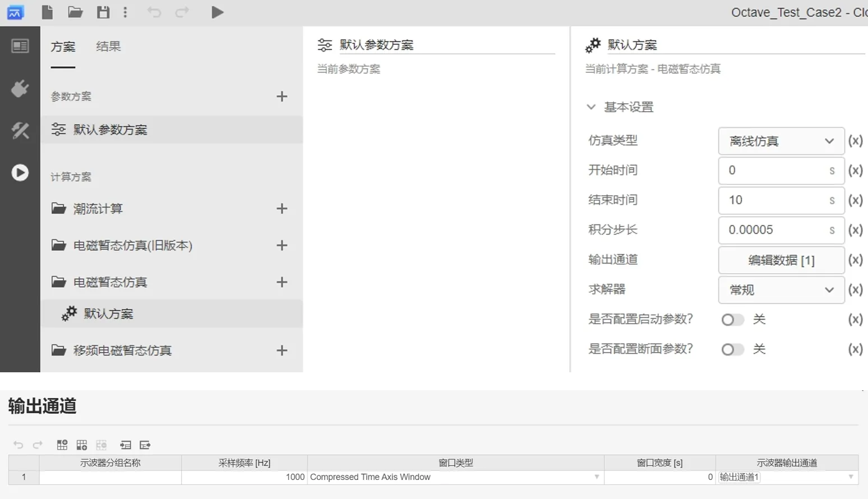Screen dimensions: 868x499
Task: Export data using the table export icon
Action: (x=145, y=445)
